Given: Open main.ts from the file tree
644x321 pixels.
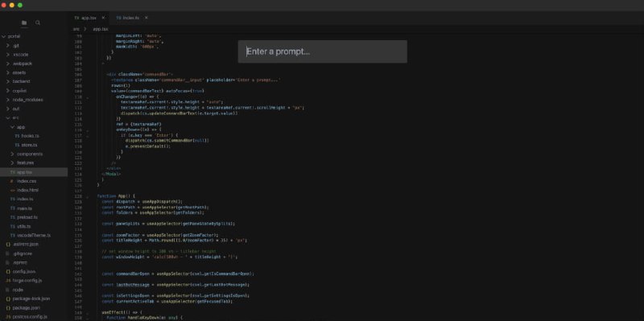Looking at the screenshot, I should (34, 208).
